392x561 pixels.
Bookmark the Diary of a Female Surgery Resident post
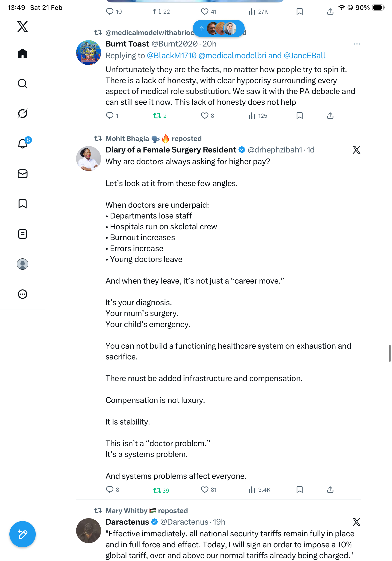tap(299, 490)
